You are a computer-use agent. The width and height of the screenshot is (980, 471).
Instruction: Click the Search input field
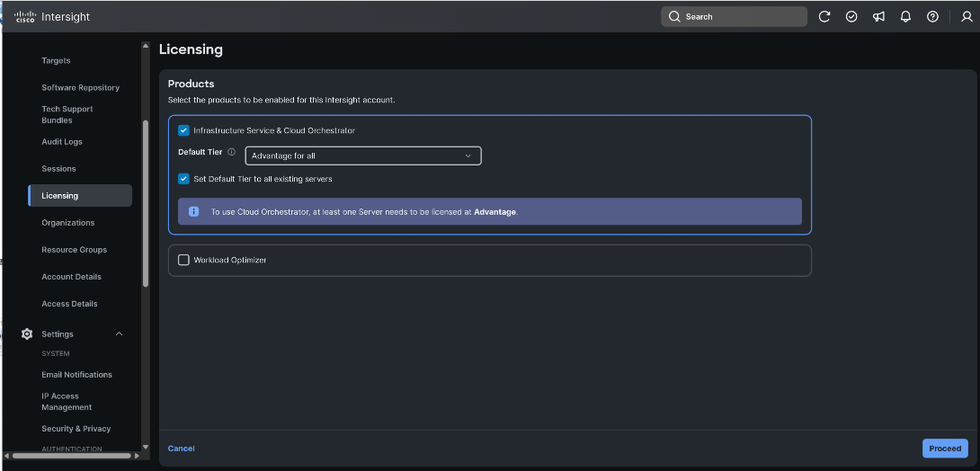(x=734, y=17)
